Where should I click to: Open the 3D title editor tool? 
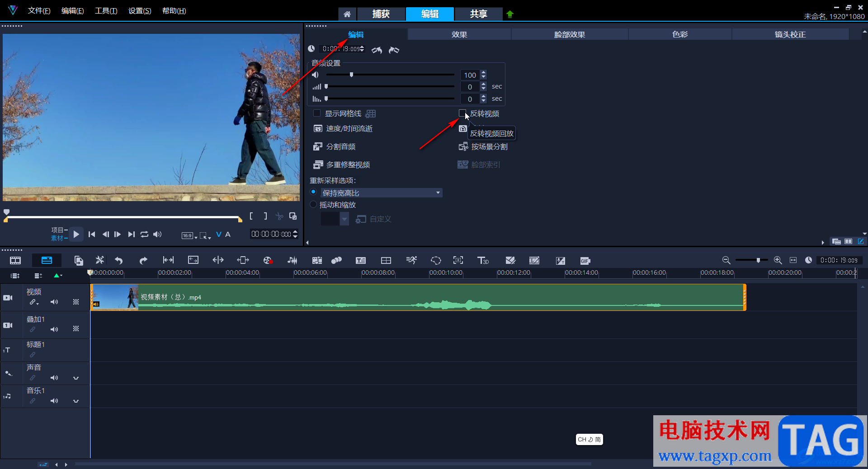[x=483, y=260]
